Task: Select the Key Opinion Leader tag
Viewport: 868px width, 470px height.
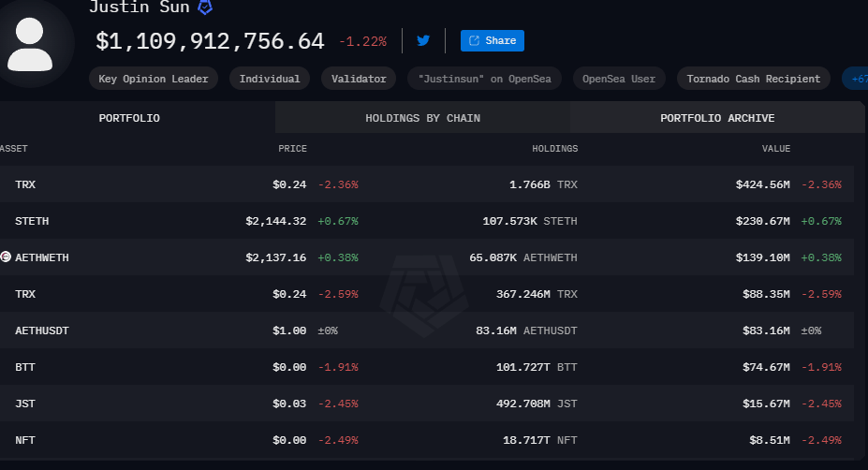Action: (154, 79)
